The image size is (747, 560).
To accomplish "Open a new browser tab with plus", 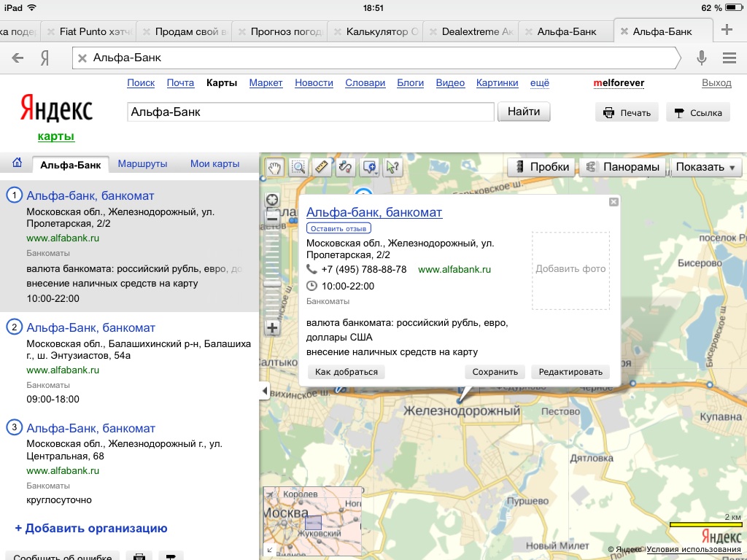I will coord(727,29).
